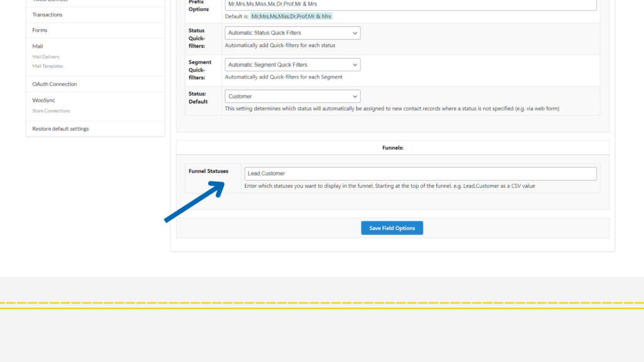
Task: Click the highlighted default prefix list text
Action: pyautogui.click(x=291, y=16)
